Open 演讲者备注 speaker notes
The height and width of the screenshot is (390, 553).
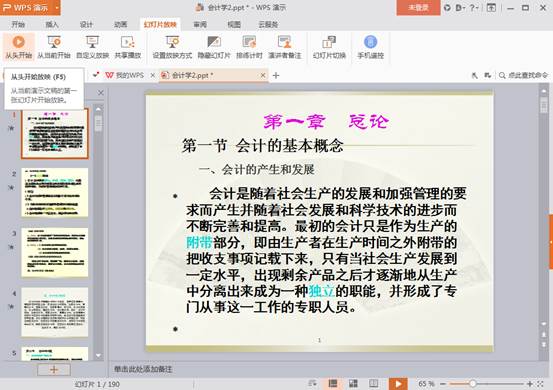click(285, 47)
